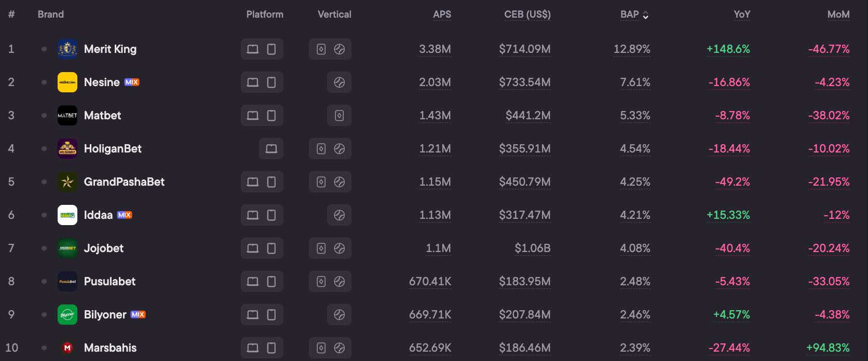
Task: Toggle the status dot beside GrandPashaBet
Action: click(x=44, y=182)
